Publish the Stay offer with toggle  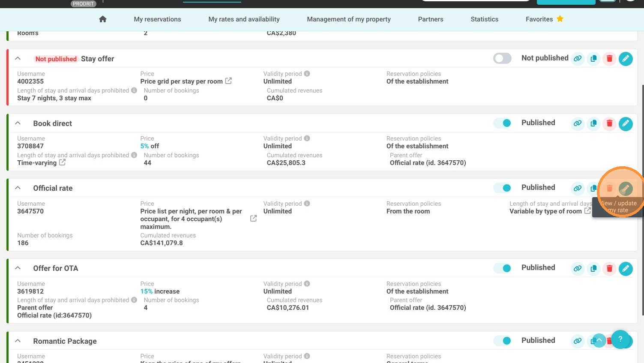[502, 58]
